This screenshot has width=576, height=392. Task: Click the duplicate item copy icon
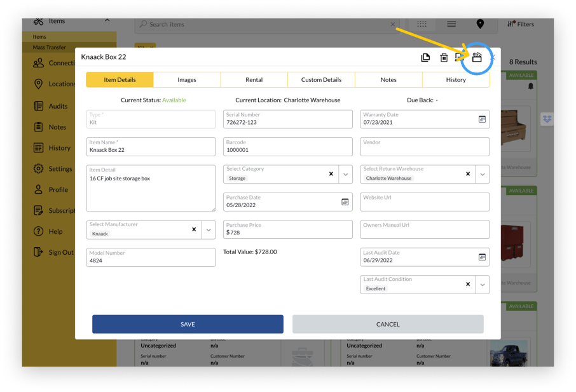(425, 58)
